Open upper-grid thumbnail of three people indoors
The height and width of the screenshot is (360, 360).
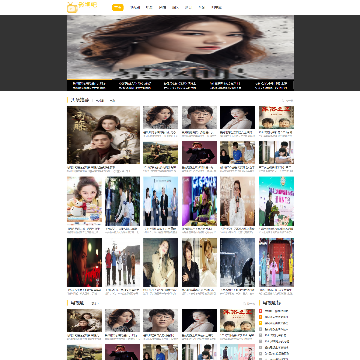[237, 152]
